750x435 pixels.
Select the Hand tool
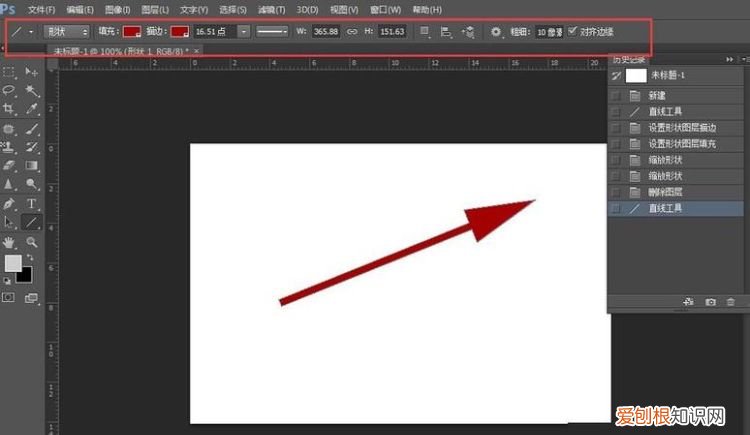9,242
